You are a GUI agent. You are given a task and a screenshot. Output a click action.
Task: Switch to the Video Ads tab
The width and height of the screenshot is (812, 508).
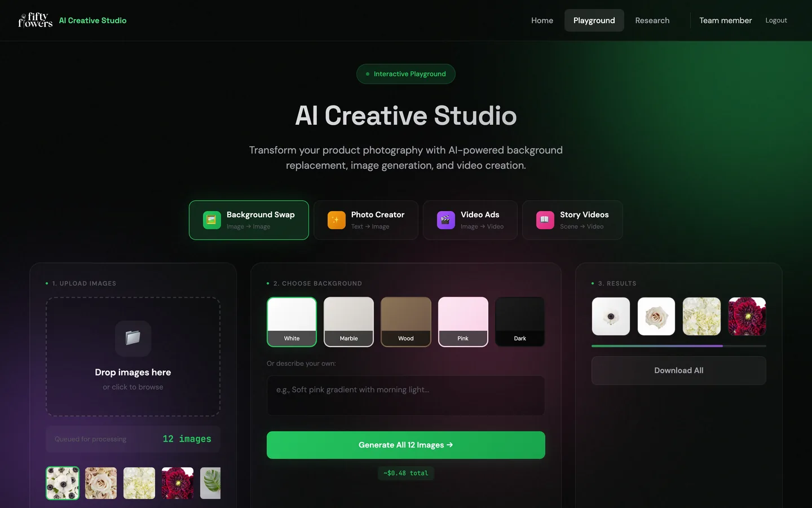click(x=470, y=220)
